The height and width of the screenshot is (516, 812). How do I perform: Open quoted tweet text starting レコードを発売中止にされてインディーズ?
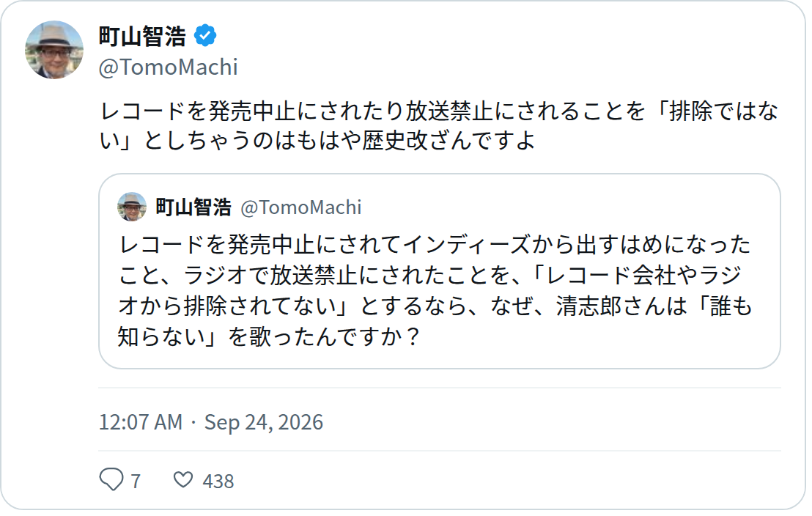tap(435, 291)
